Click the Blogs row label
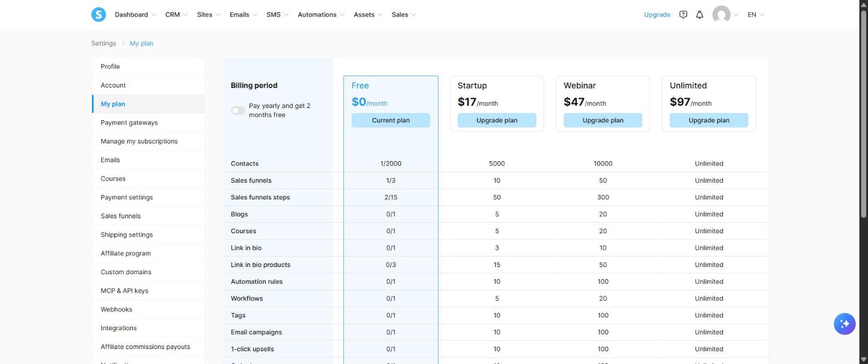The width and height of the screenshot is (868, 364). pyautogui.click(x=239, y=214)
